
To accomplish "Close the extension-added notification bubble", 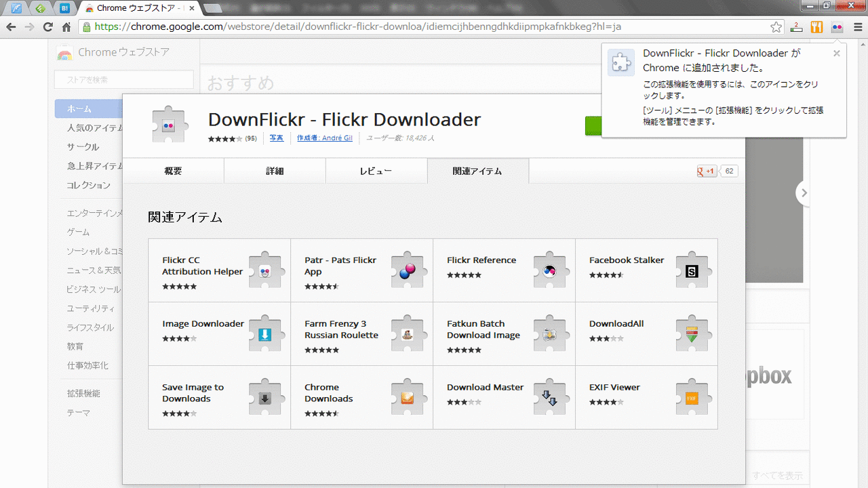I will (x=836, y=54).
